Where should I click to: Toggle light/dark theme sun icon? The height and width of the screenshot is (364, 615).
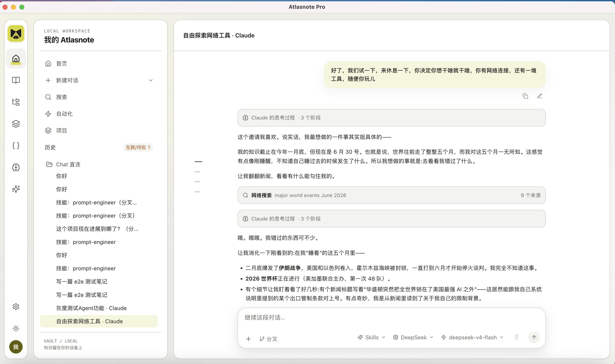click(16, 328)
